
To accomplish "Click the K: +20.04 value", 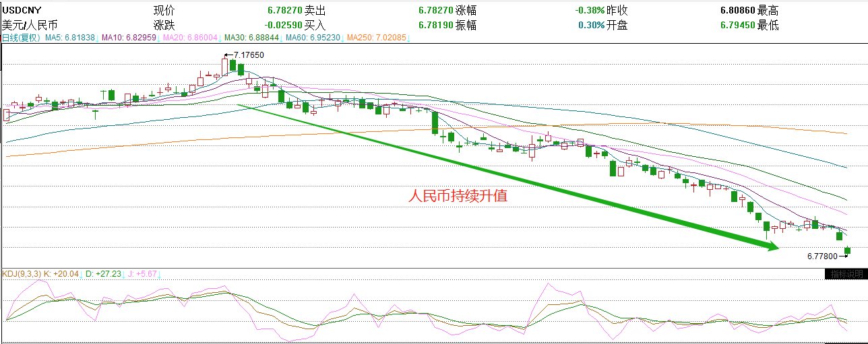I will (61, 273).
